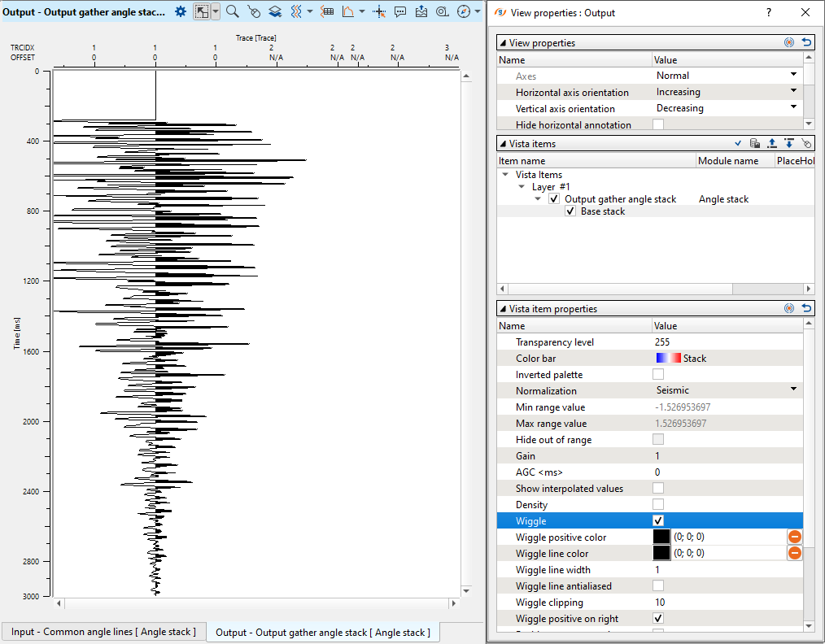Select the magnifier zoom tool
Image resolution: width=825 pixels, height=644 pixels.
coord(233,11)
